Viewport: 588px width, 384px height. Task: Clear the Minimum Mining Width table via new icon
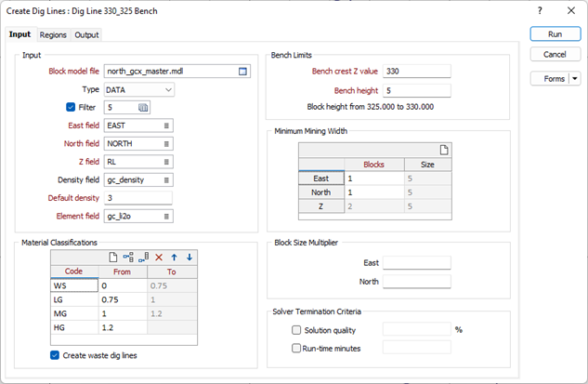click(x=444, y=150)
